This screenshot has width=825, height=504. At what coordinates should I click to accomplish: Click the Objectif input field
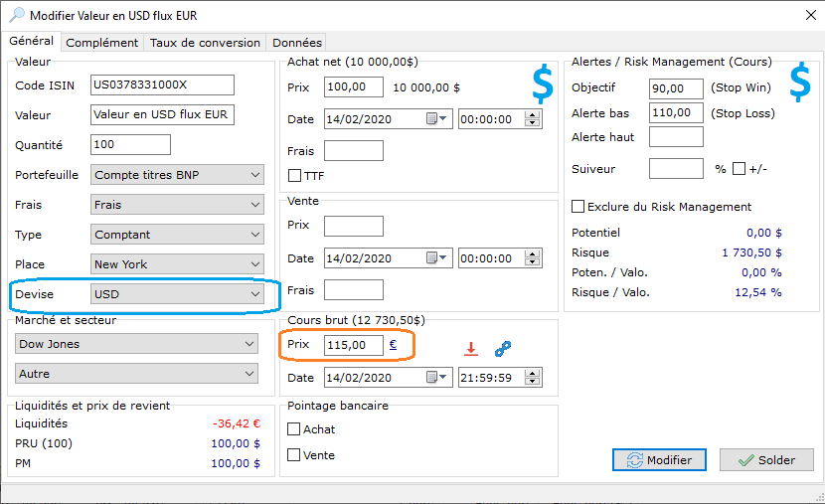pos(676,88)
